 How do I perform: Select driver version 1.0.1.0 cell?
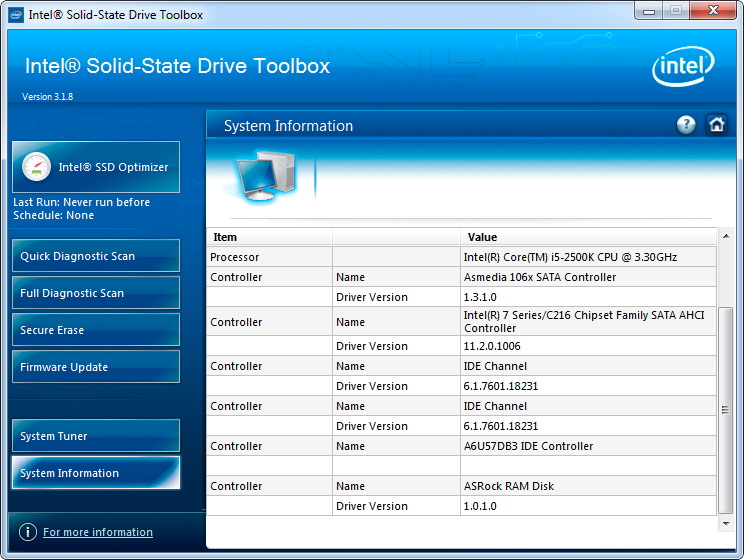[588, 506]
